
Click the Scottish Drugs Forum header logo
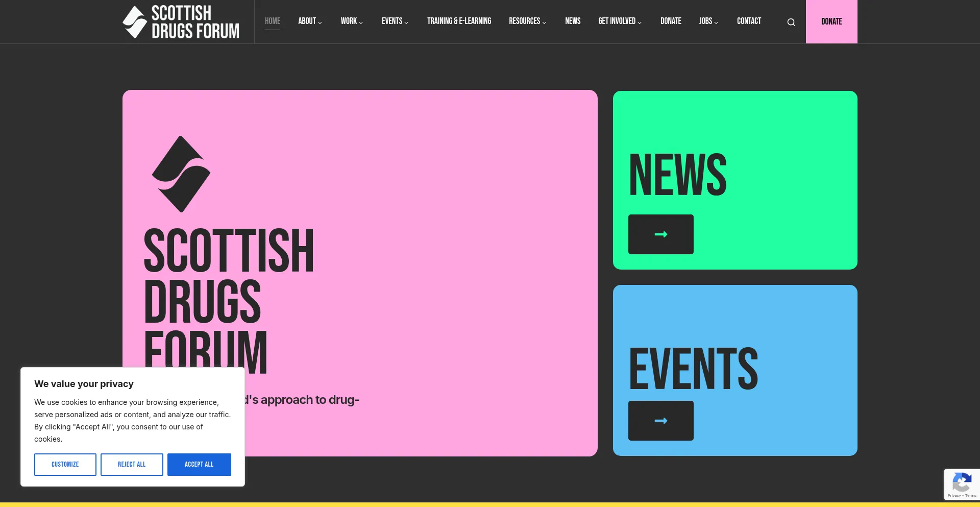pos(181,22)
